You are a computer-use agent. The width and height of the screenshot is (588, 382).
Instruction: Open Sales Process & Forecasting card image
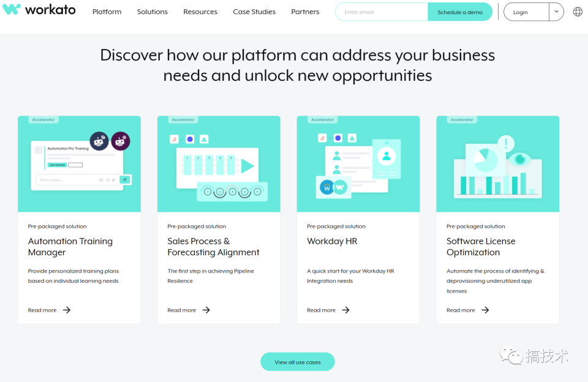pyautogui.click(x=219, y=164)
